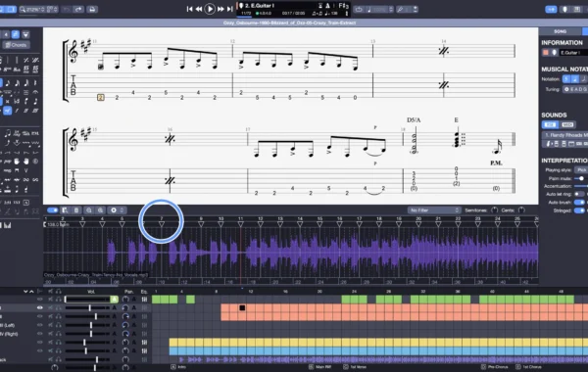Screen dimensions: 588x372
Task: Adjust volume slider of the selected E.Guitar track
Action: [88, 308]
